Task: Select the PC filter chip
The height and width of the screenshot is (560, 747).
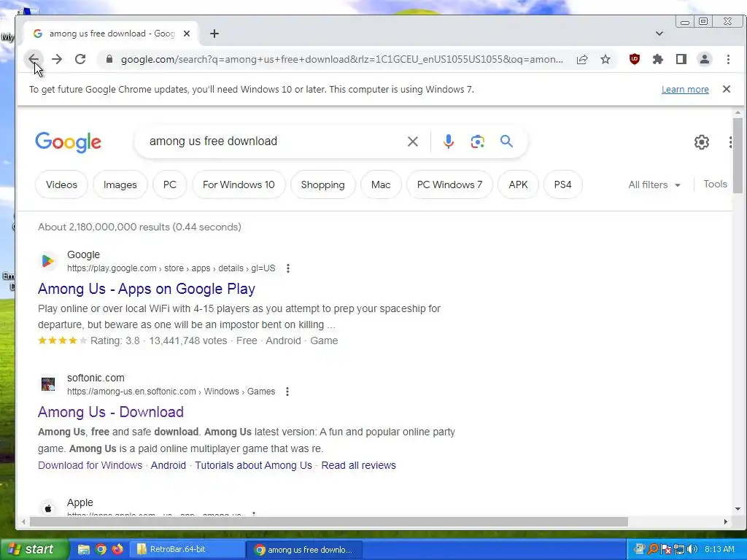Action: 169,184
